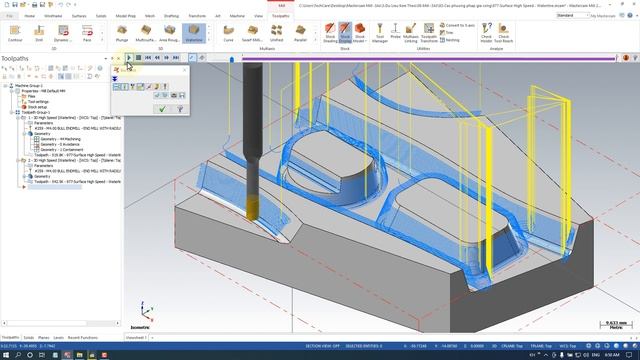
Task: Jump to backplot start
Action: [x=148, y=58]
